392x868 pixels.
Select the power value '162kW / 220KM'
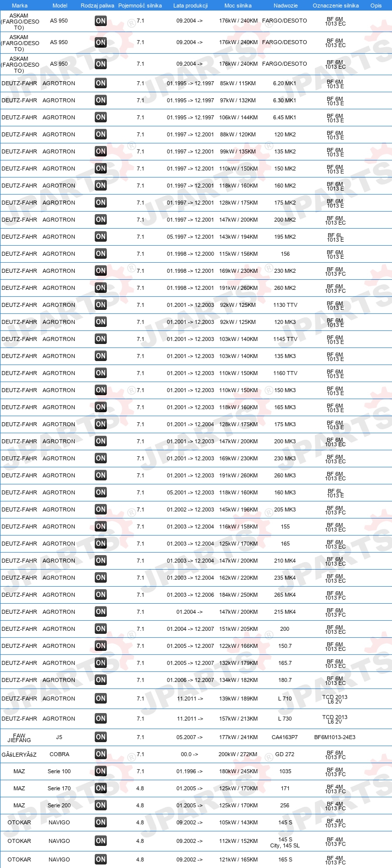coord(238,578)
